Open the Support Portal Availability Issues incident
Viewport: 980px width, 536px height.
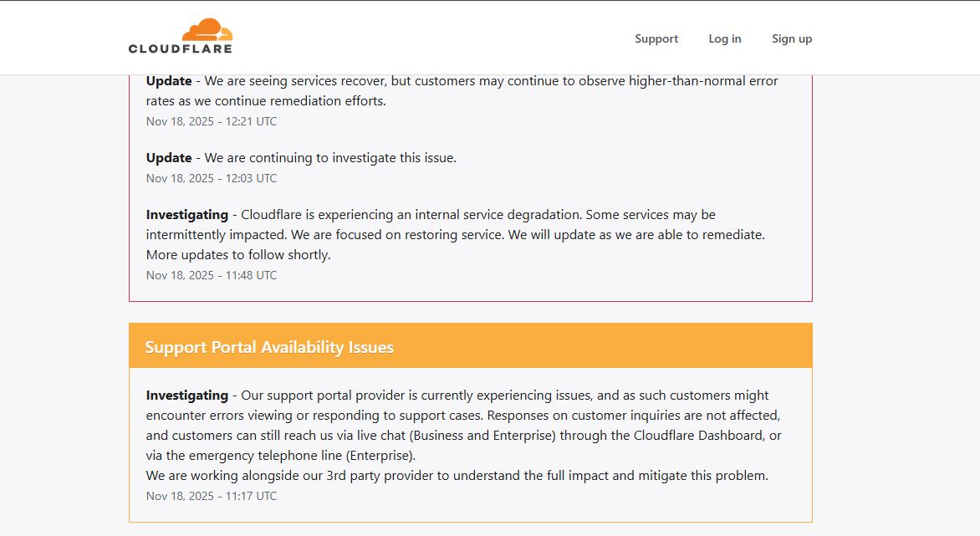tap(269, 347)
